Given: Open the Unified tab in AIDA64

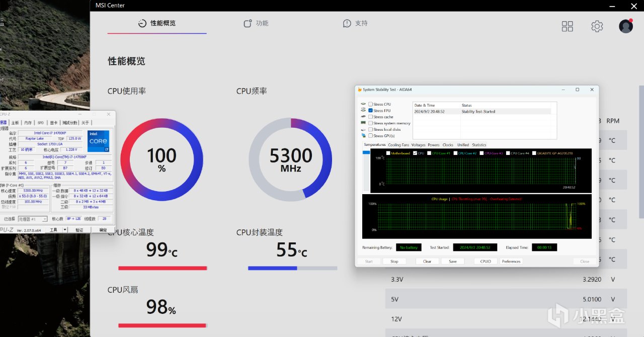Looking at the screenshot, I should (x=463, y=145).
